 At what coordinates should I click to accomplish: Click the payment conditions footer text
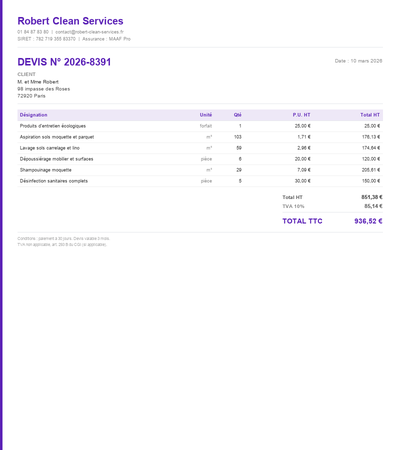tap(63, 239)
